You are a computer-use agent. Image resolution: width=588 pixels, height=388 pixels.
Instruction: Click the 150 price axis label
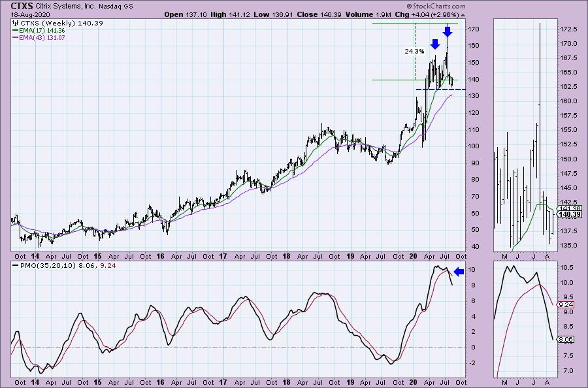tap(474, 62)
